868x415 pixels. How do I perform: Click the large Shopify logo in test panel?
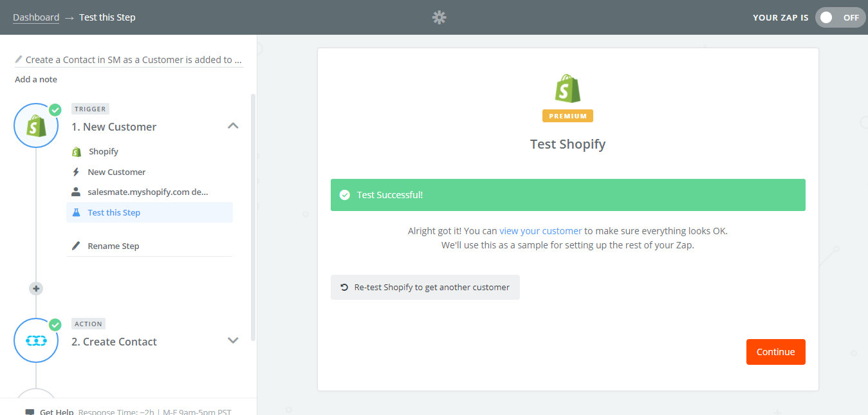(568, 89)
